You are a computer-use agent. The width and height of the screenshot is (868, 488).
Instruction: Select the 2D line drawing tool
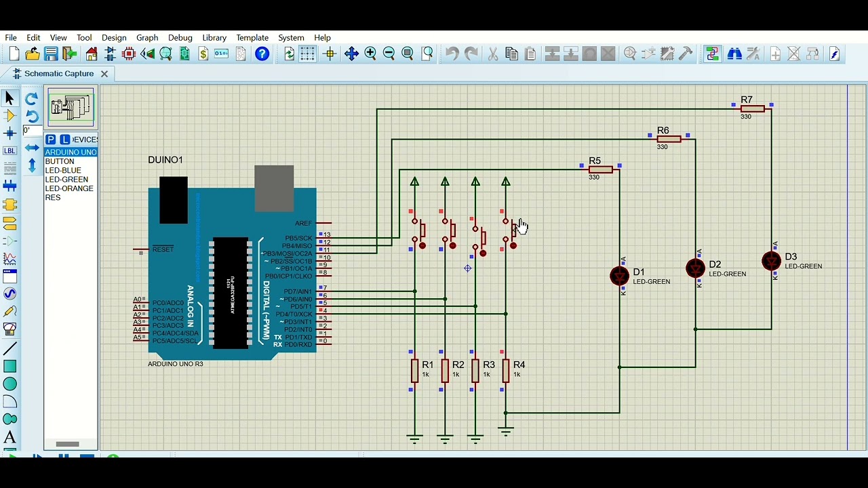(x=9, y=349)
